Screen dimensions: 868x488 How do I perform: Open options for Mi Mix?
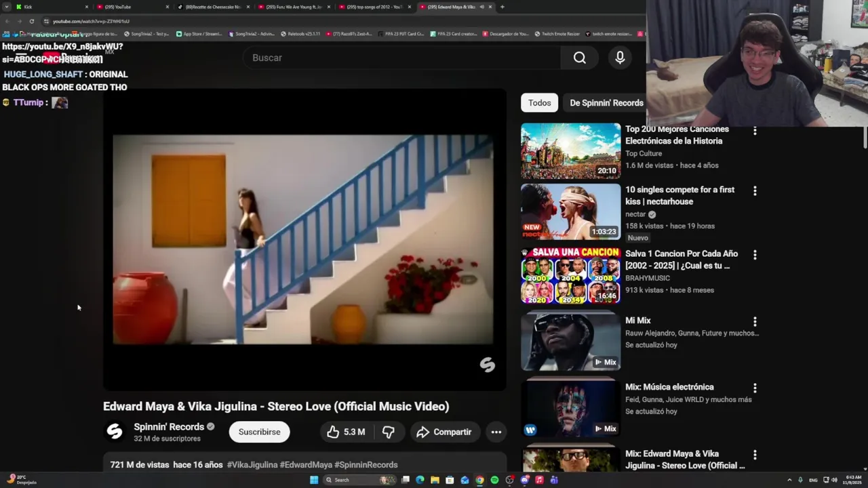pyautogui.click(x=755, y=322)
